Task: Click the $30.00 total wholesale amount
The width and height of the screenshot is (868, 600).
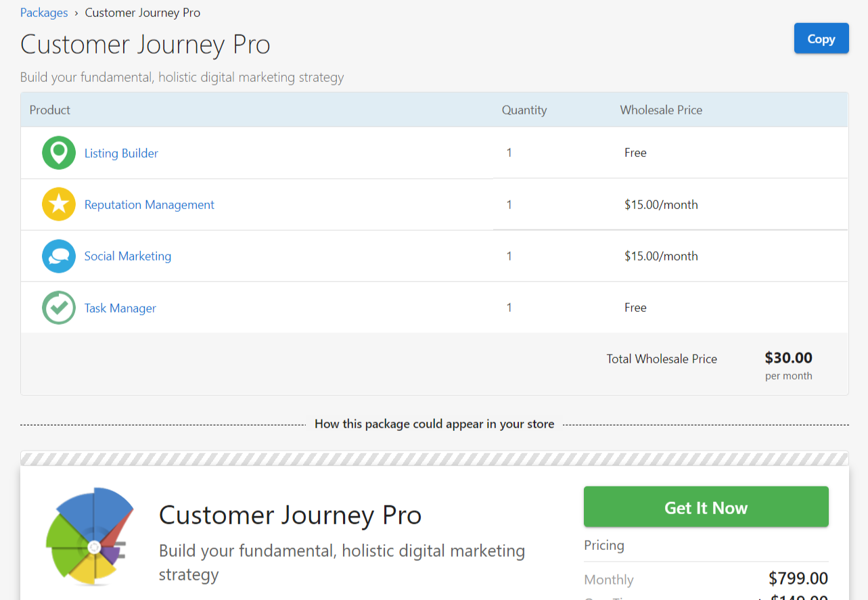Action: [788, 357]
